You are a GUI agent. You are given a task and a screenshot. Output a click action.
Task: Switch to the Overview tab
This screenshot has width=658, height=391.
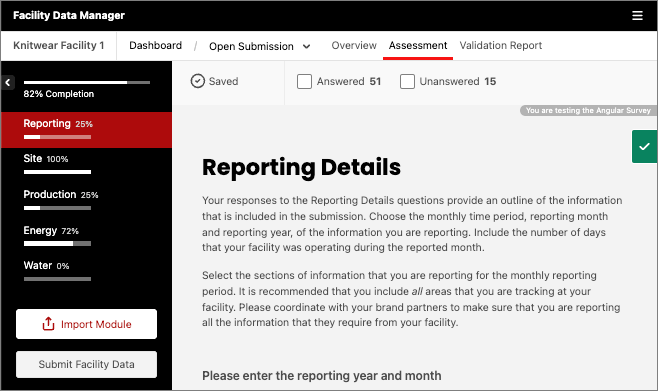pyautogui.click(x=354, y=45)
